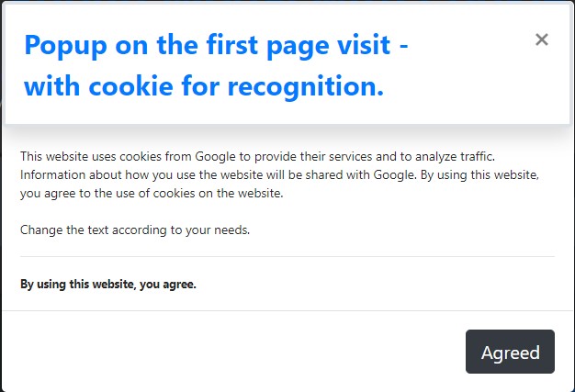Click the line 'you agree to the use of cookies'
The image size is (575, 392).
152,194
